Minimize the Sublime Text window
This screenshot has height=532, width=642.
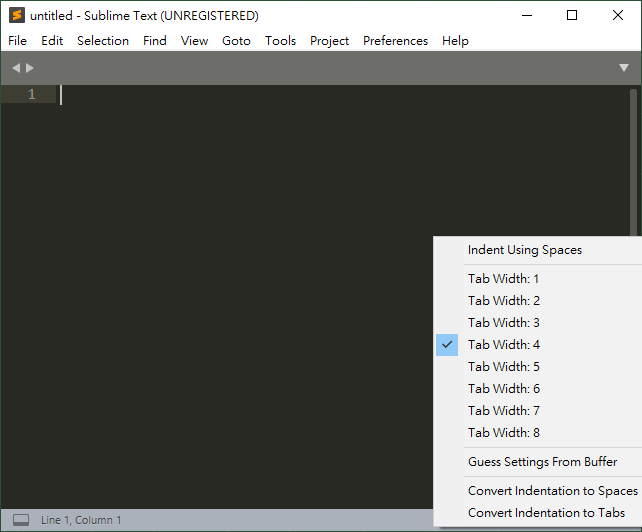tap(527, 15)
